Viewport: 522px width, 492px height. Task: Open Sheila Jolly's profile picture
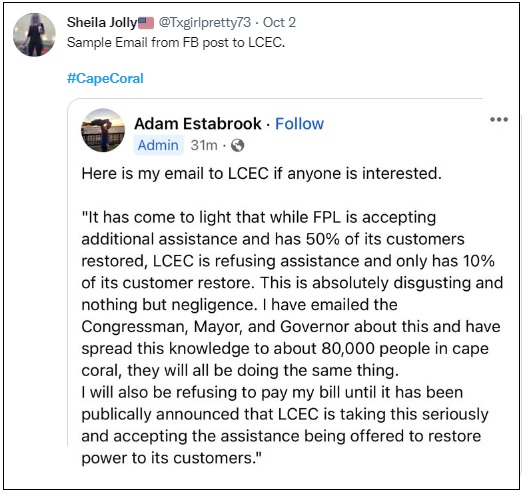(34, 35)
